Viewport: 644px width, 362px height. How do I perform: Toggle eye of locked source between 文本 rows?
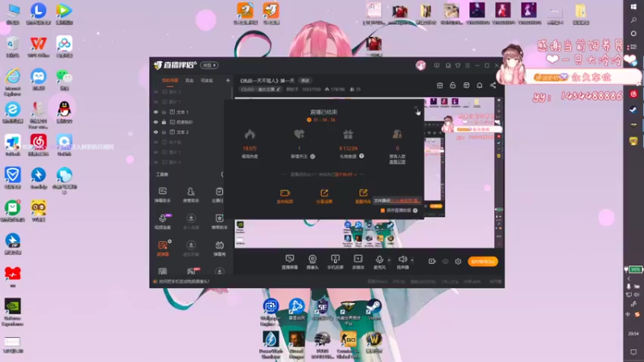(155, 122)
